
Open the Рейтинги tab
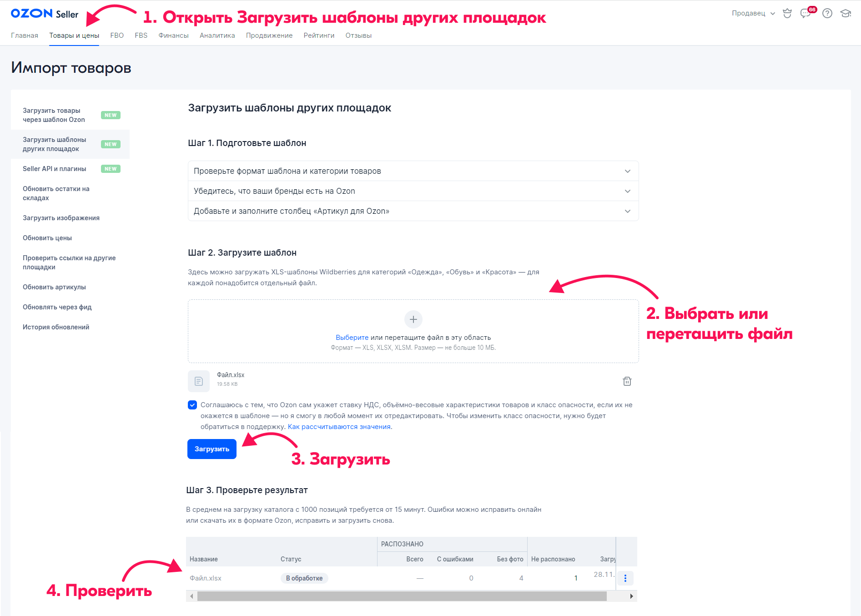coord(319,35)
